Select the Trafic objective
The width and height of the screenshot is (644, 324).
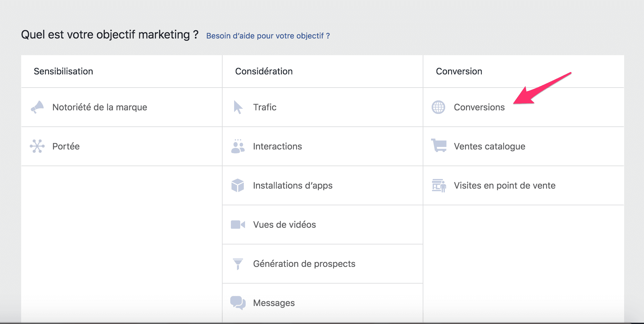click(265, 107)
